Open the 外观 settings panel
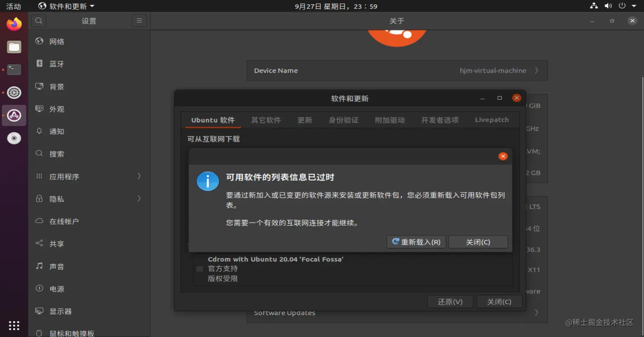Screen dimensions: 644x337 [89, 109]
